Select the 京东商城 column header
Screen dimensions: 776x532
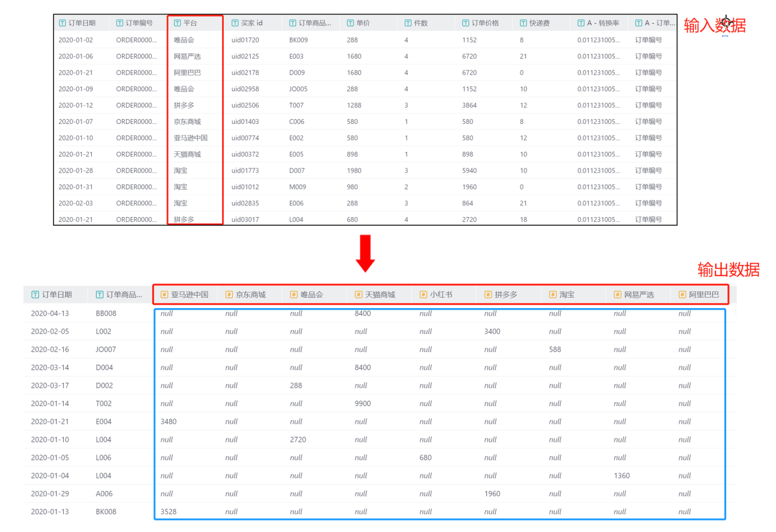(251, 295)
